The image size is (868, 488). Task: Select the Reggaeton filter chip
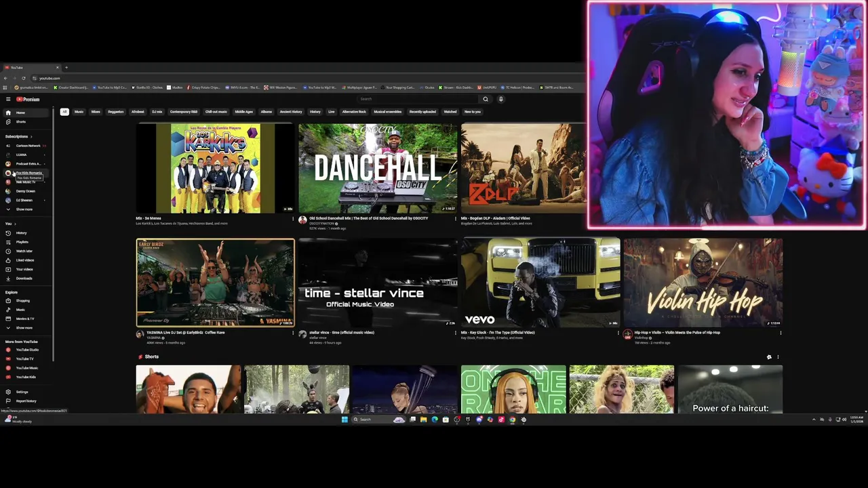[116, 112]
